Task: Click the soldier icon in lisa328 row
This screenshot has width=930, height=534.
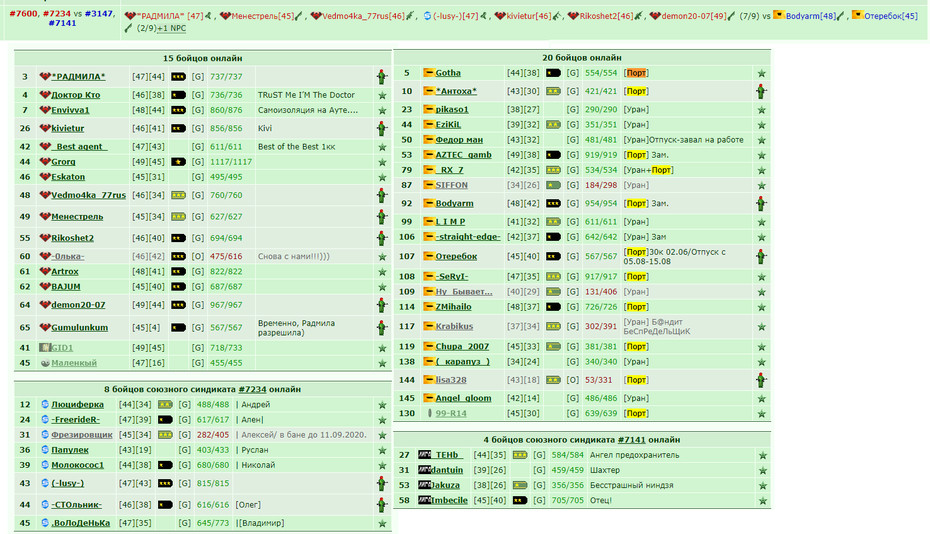Action: 762,380
